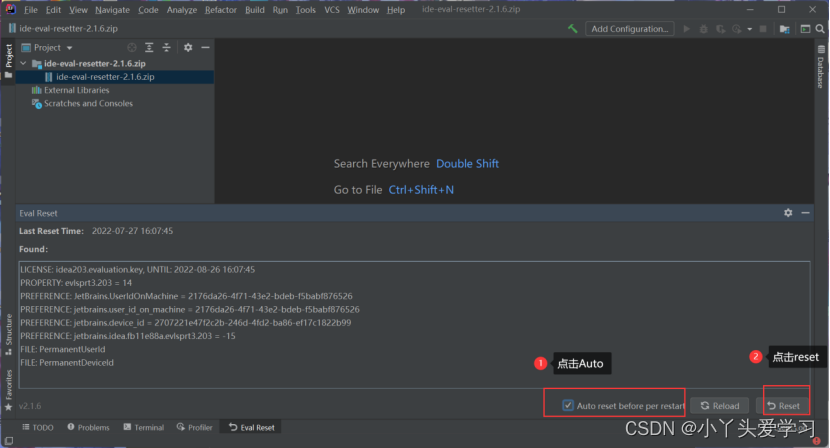The width and height of the screenshot is (830, 448).
Task: Click the Reset button
Action: [783, 406]
